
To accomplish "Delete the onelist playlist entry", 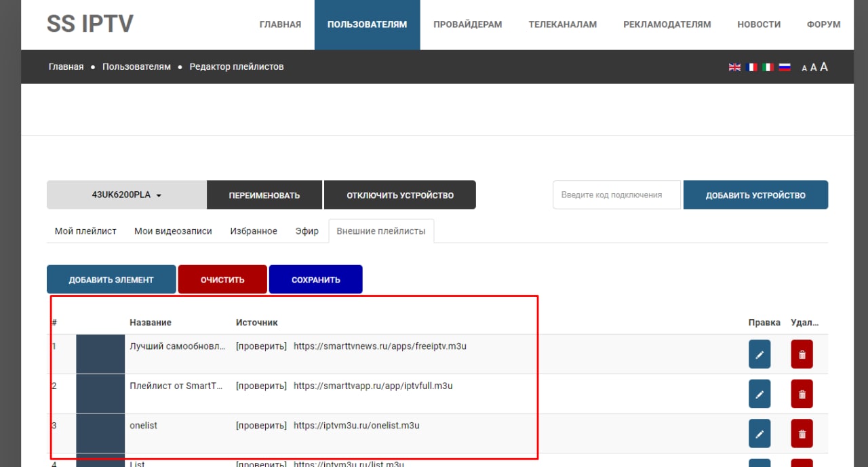I will (x=802, y=434).
